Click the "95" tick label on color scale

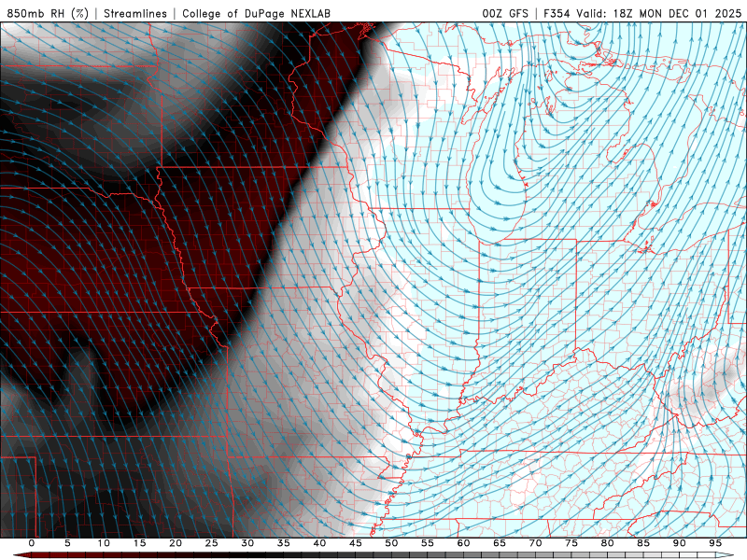(x=715, y=543)
